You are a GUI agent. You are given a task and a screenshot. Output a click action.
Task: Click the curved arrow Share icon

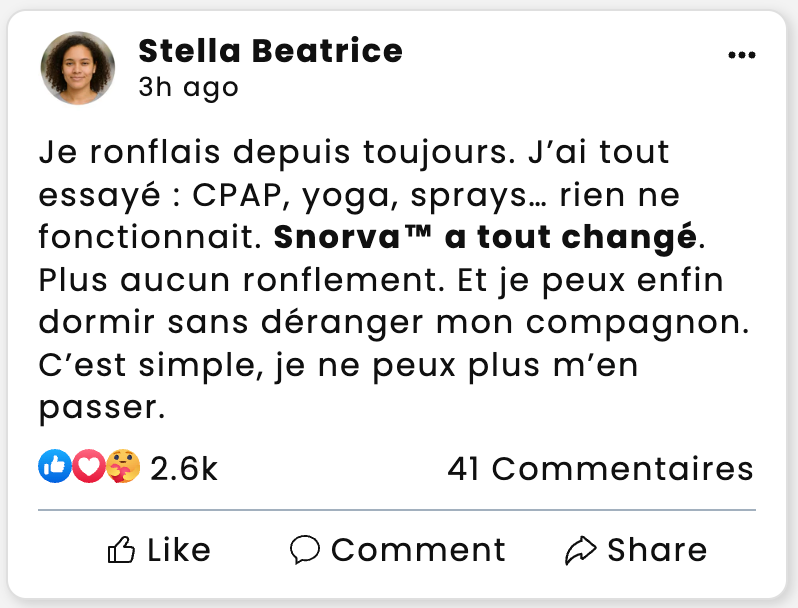coord(581,549)
